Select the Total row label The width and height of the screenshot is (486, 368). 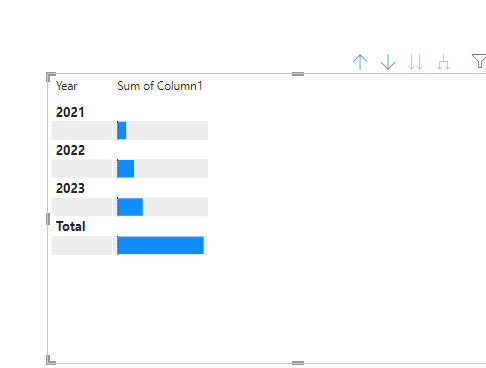click(71, 227)
